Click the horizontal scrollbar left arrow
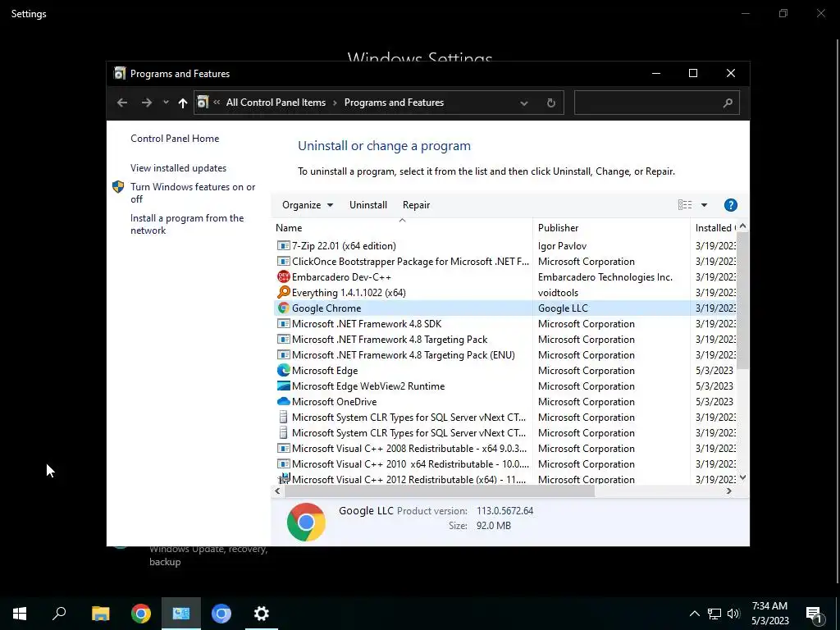This screenshot has width=840, height=630. pos(277,491)
